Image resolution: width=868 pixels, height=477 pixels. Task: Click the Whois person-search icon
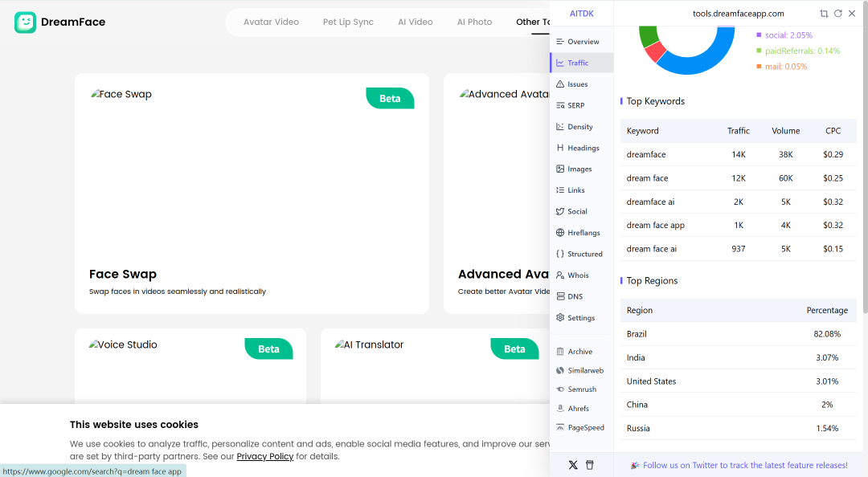560,275
